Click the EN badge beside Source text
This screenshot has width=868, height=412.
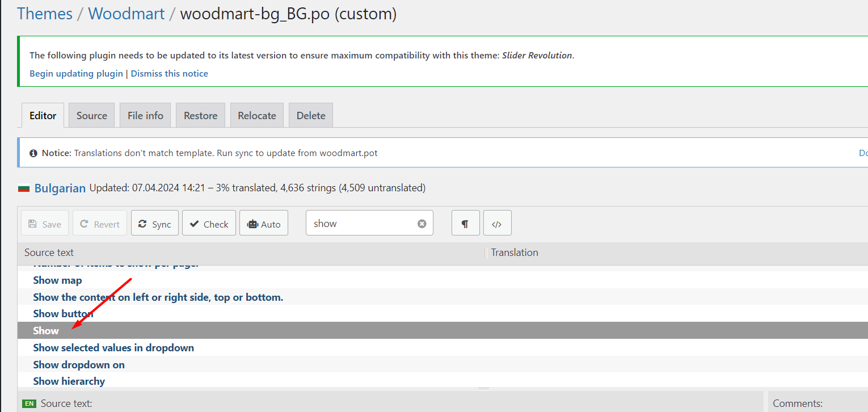[29, 403]
